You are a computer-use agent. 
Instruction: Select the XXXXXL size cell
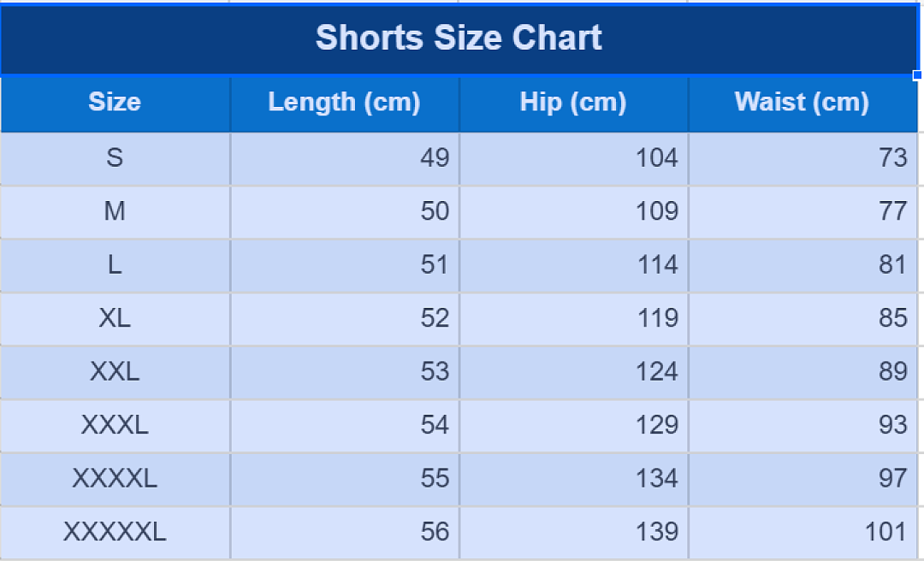115,533
